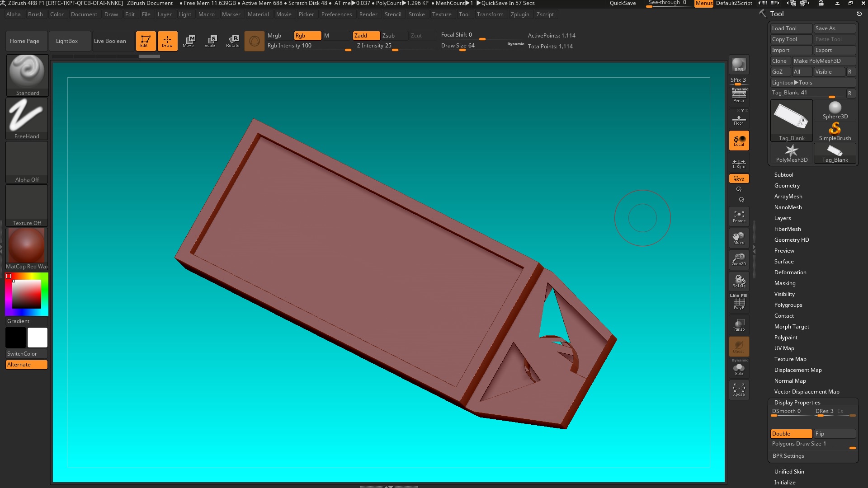This screenshot has height=488, width=868.
Task: Expand the Deformation section
Action: 790,272
